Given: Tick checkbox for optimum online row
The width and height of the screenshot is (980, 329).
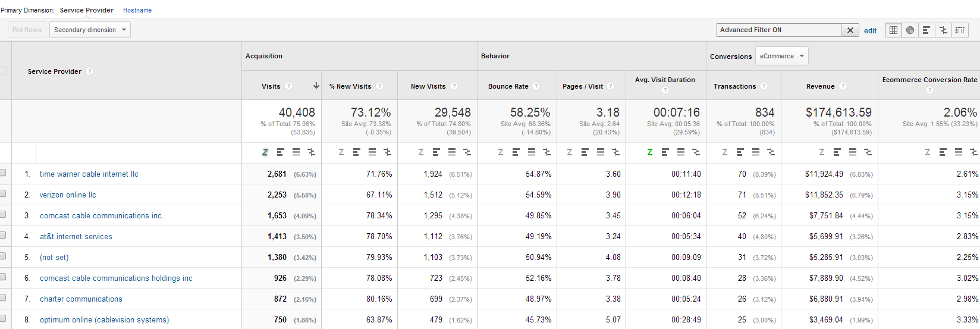Looking at the screenshot, I should point(2,318).
